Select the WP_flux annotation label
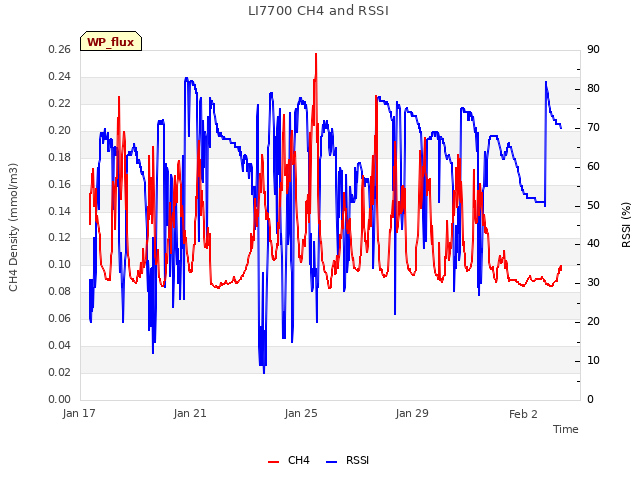Screen dimensions: 640x480 click(111, 41)
